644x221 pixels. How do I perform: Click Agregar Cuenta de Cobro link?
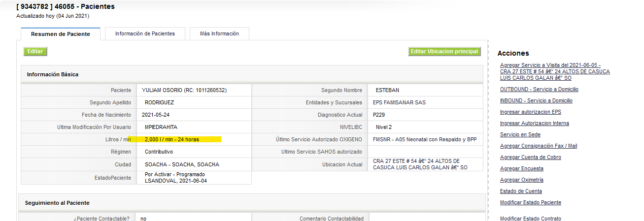coord(530,158)
